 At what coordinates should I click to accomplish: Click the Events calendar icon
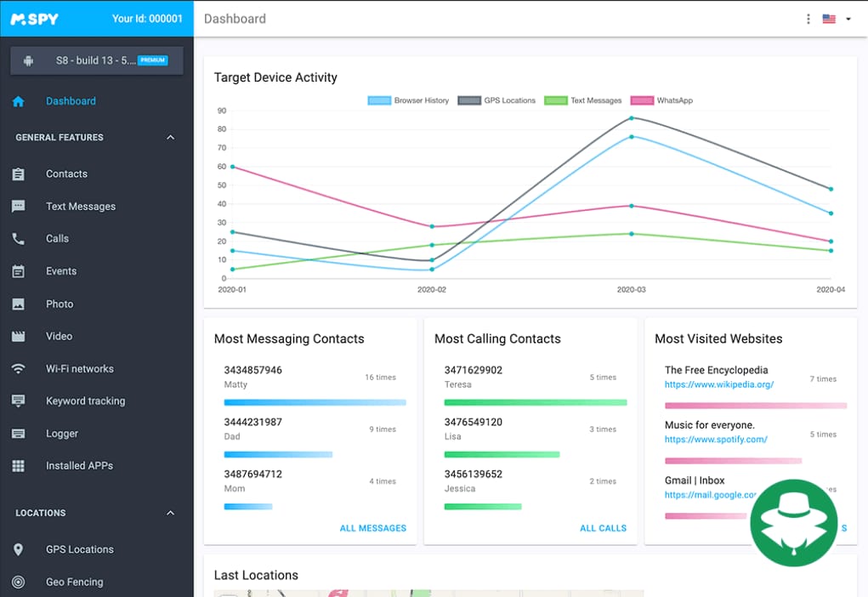click(18, 271)
